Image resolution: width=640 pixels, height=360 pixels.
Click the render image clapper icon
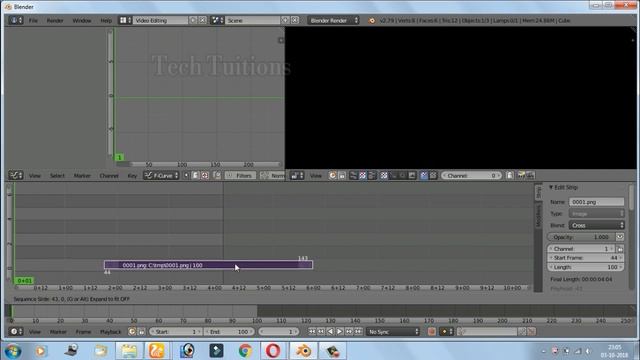click(521, 176)
